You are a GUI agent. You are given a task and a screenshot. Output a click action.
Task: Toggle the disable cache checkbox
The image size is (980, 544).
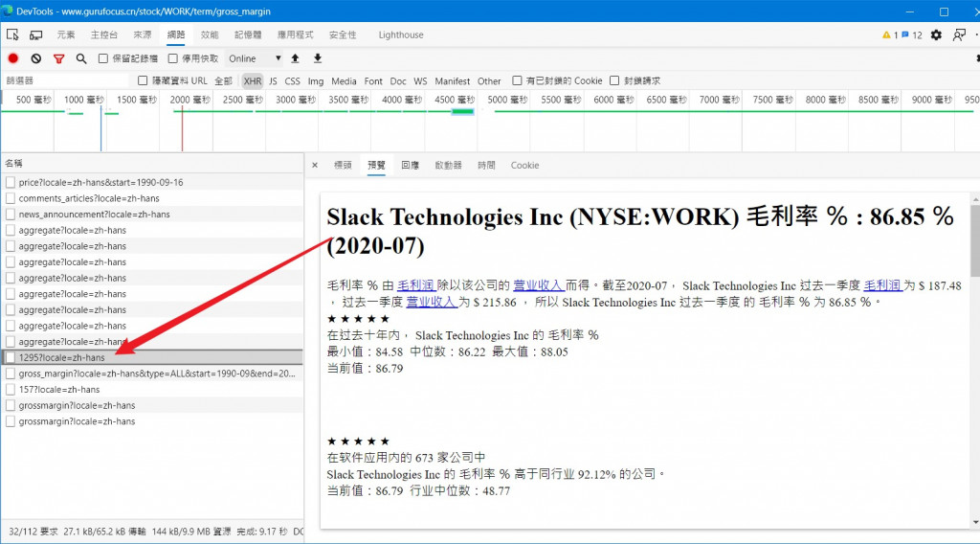point(173,58)
